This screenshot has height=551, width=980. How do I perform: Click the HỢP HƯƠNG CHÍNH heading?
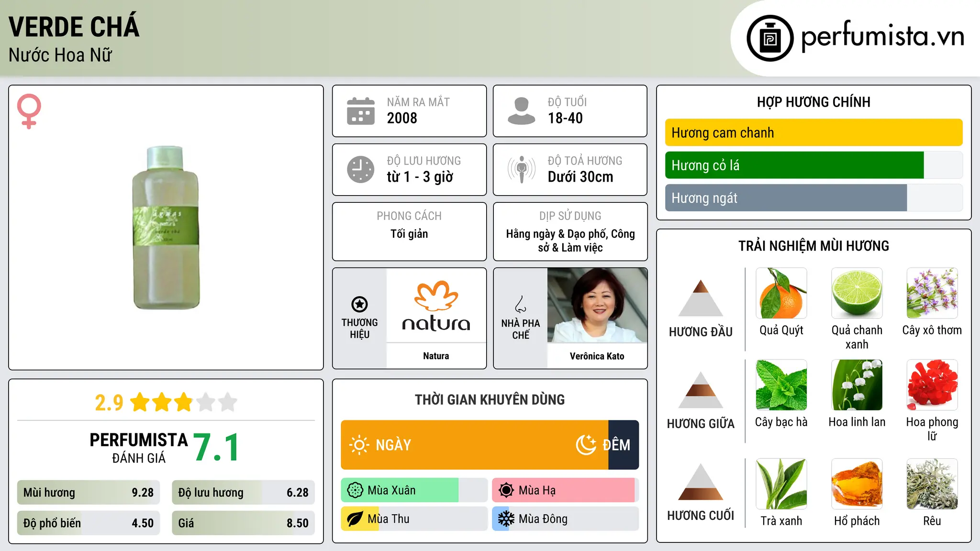click(x=813, y=102)
